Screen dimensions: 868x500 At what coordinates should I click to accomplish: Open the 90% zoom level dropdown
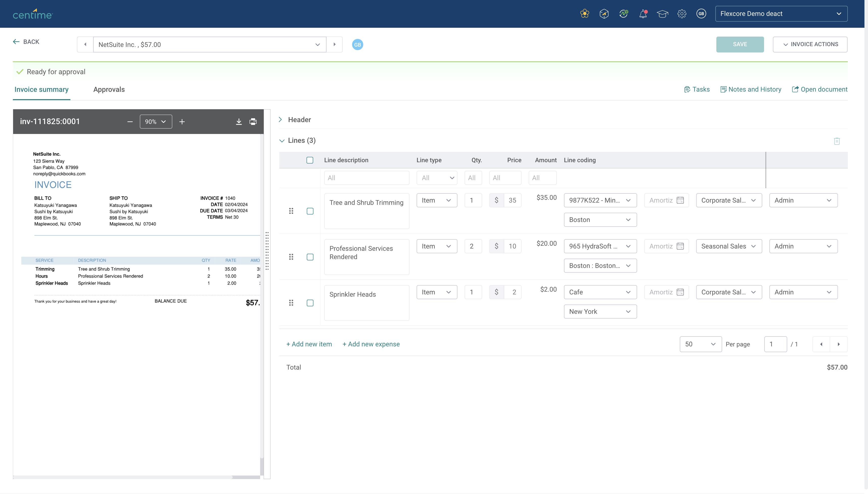click(x=156, y=122)
